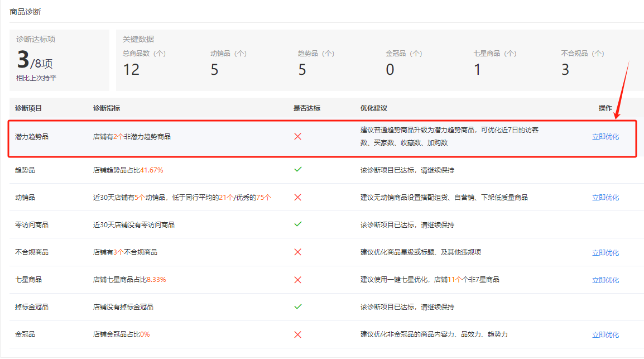Click 建议优化非金冠品的商品内容力 suggestion

point(434,334)
